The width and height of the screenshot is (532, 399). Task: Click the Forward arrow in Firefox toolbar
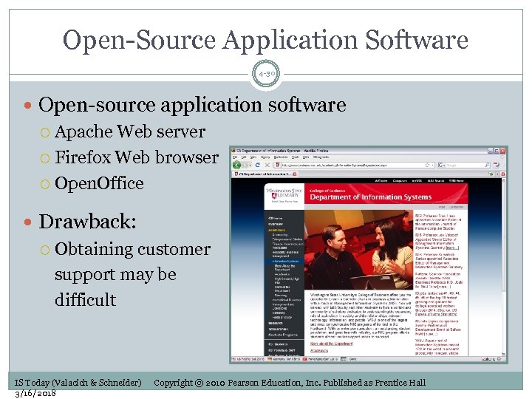pyautogui.click(x=245, y=165)
